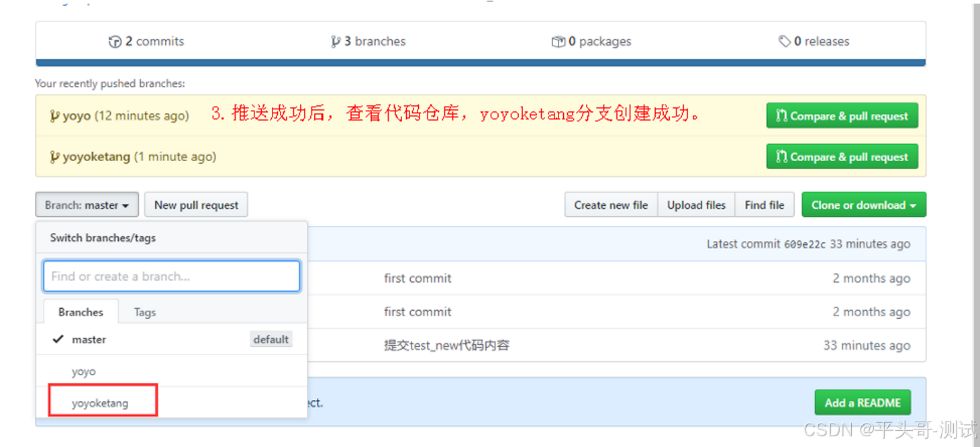Click the releases tag icon

pos(785,42)
